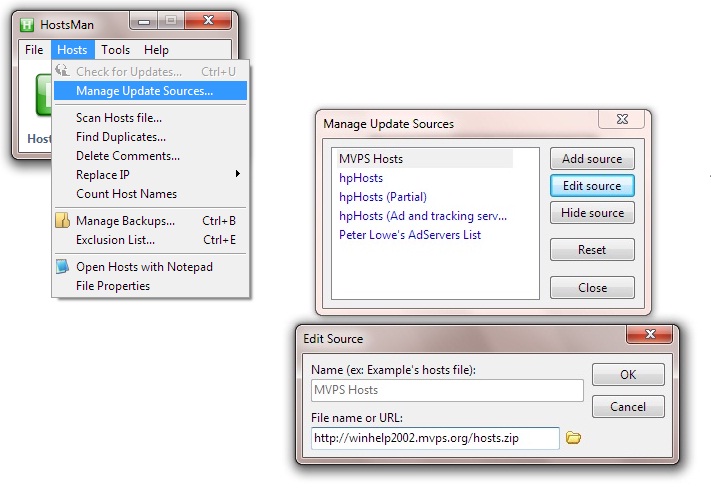Expand the Replace IP submenu arrow

point(238,174)
